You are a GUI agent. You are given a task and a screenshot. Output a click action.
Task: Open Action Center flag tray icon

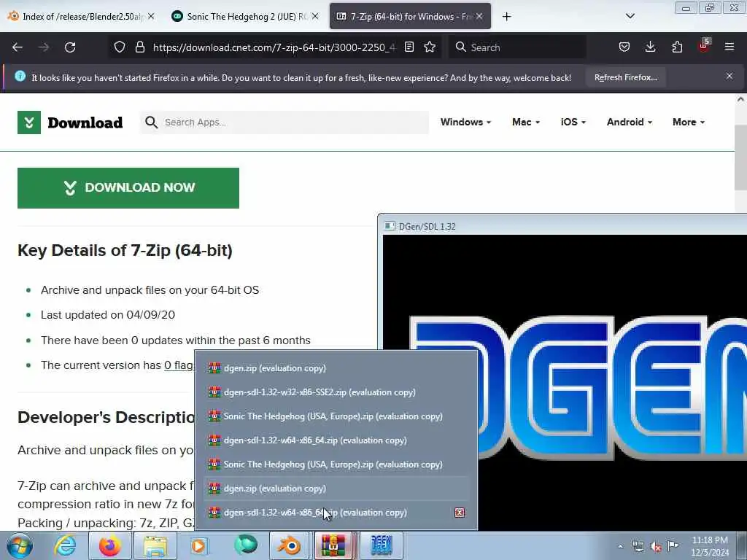[673, 545]
